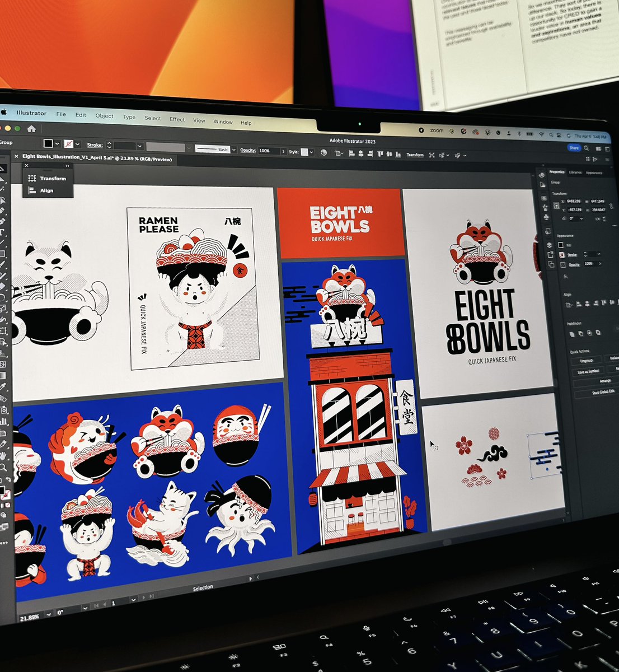619x672 pixels.
Task: Open the Layers panel icon in dock
Action: [549, 245]
